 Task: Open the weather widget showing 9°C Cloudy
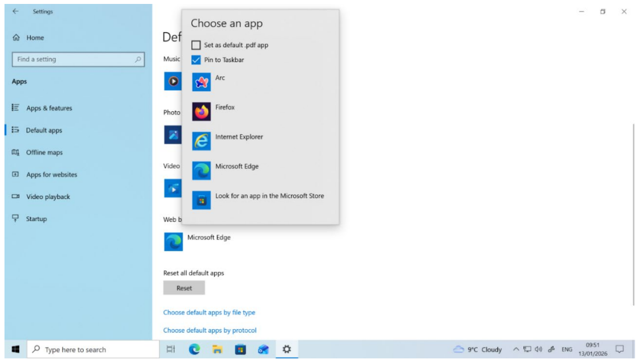click(478, 349)
